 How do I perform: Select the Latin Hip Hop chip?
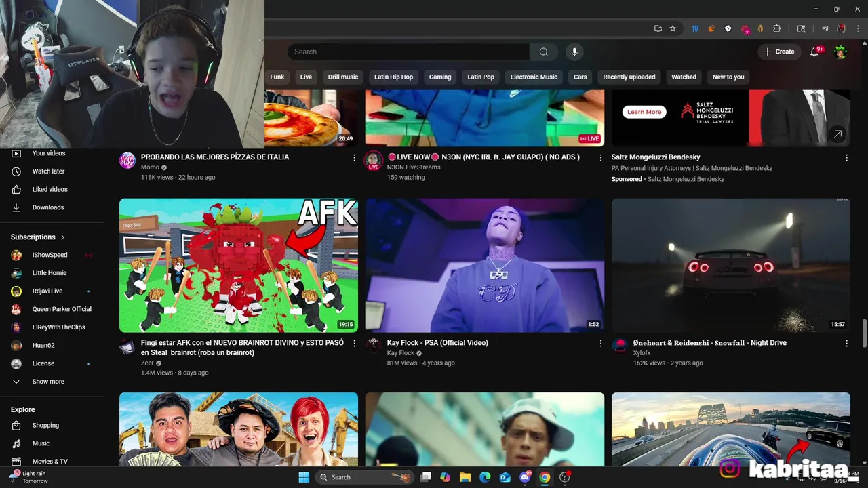pos(393,77)
